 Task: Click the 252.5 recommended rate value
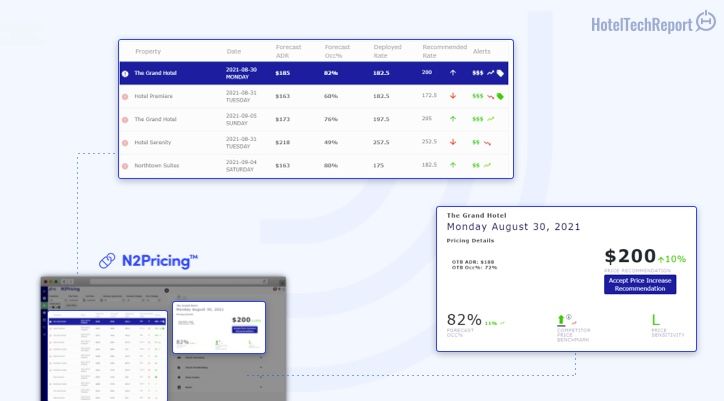[429, 141]
